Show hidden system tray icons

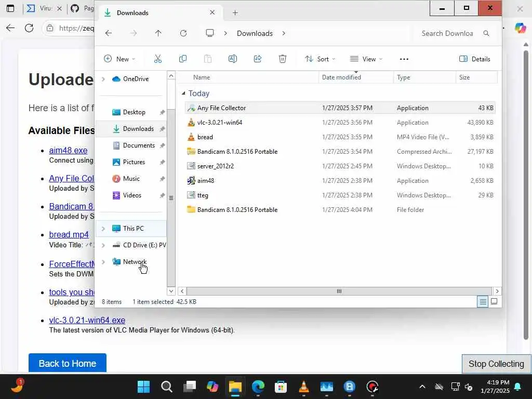[422, 387]
